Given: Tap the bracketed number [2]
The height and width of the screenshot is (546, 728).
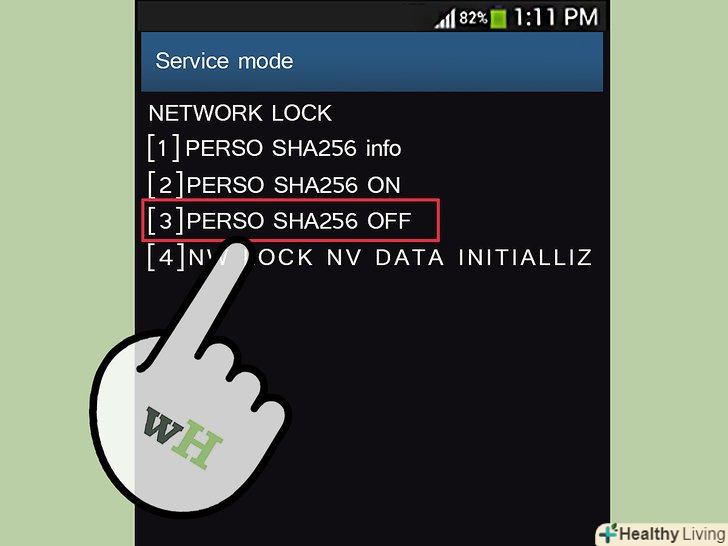Looking at the screenshot, I should [165, 185].
